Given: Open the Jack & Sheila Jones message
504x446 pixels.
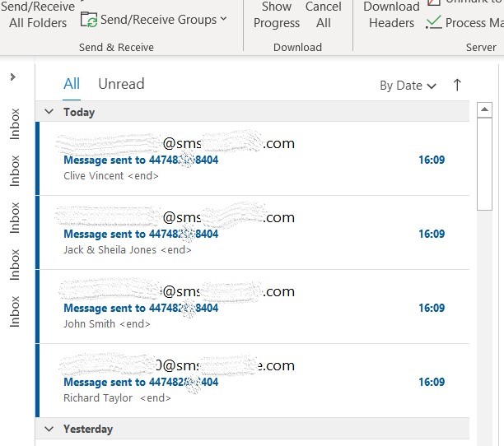Looking at the screenshot, I should point(252,233).
